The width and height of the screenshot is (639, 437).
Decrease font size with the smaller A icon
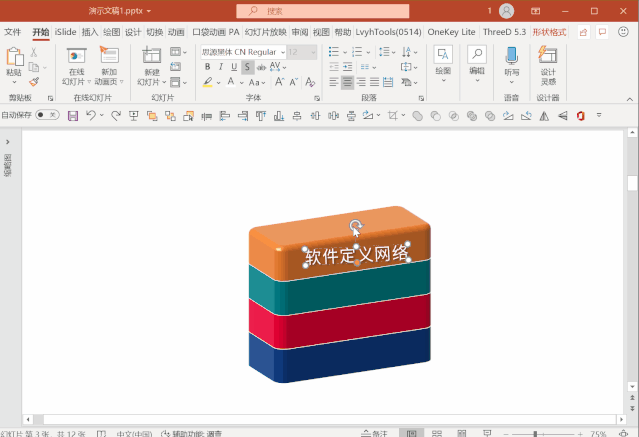[294, 82]
